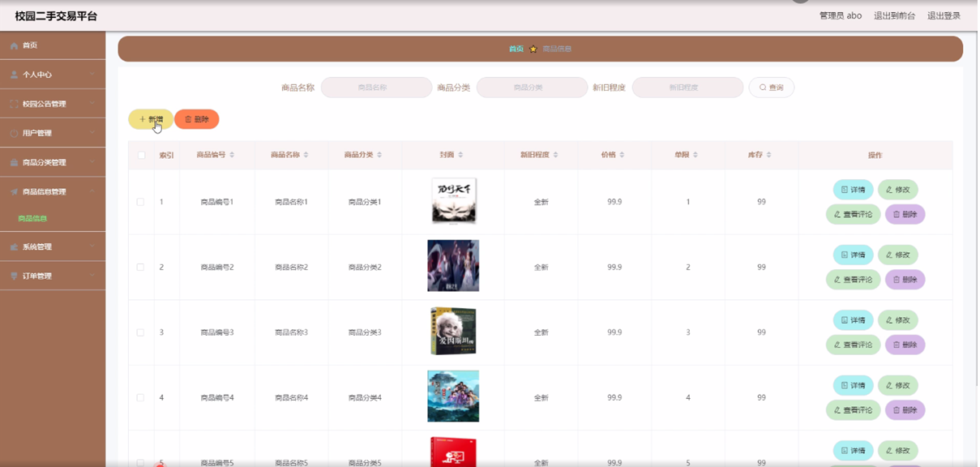Click the magnifier icon in the 查询 button

pos(763,88)
